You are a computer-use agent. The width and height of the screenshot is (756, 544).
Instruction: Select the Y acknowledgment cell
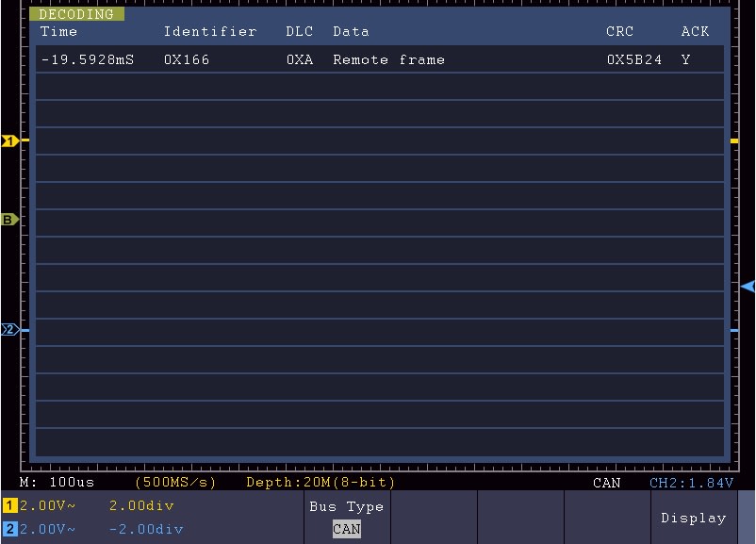[685, 59]
